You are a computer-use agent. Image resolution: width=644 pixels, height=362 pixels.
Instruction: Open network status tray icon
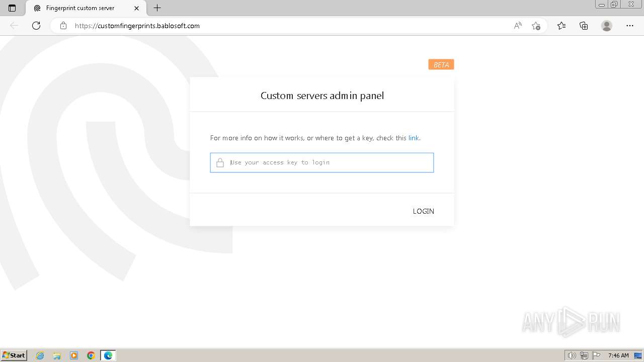[584, 355]
